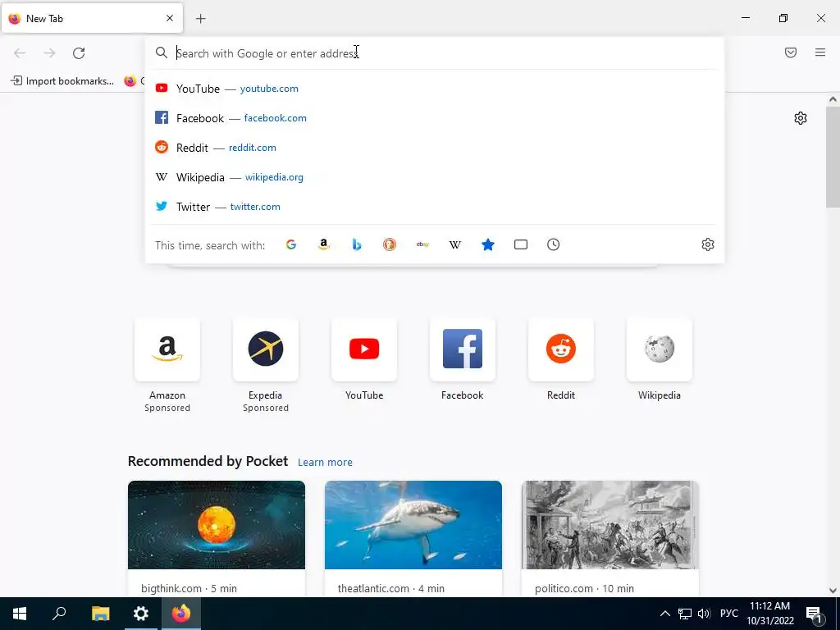840x630 pixels.
Task: Choose Twitter suggestion in address dropdown
Action: click(x=435, y=206)
